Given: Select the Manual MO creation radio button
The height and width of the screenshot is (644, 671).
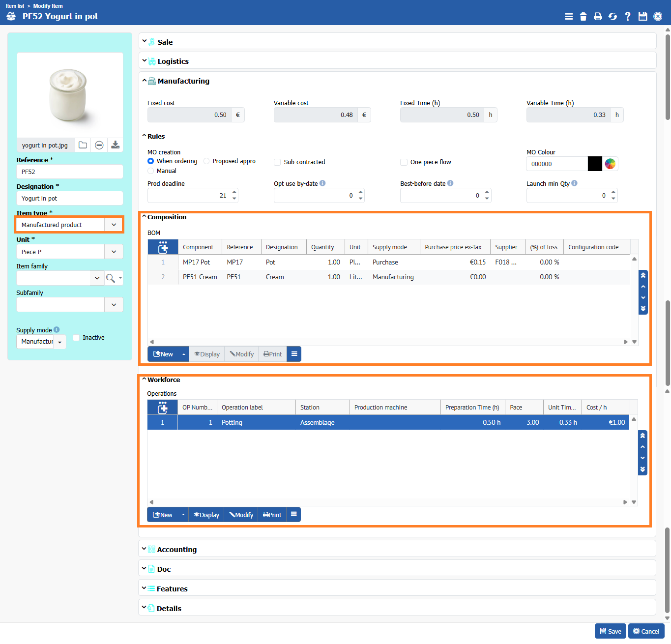Looking at the screenshot, I should tap(151, 171).
